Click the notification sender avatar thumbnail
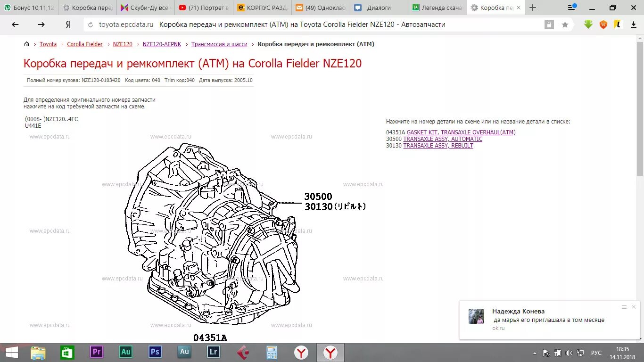 tap(476, 316)
